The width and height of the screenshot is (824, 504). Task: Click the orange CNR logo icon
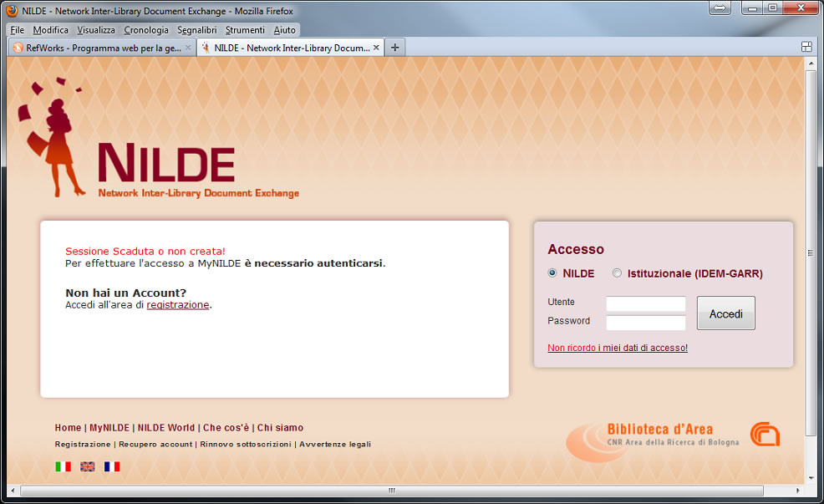click(x=765, y=434)
